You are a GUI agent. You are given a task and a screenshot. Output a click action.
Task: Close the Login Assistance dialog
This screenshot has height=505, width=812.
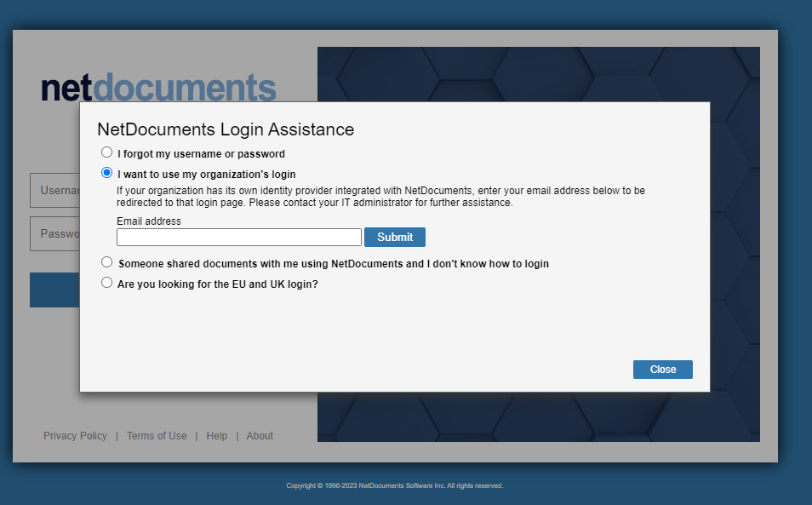662,370
